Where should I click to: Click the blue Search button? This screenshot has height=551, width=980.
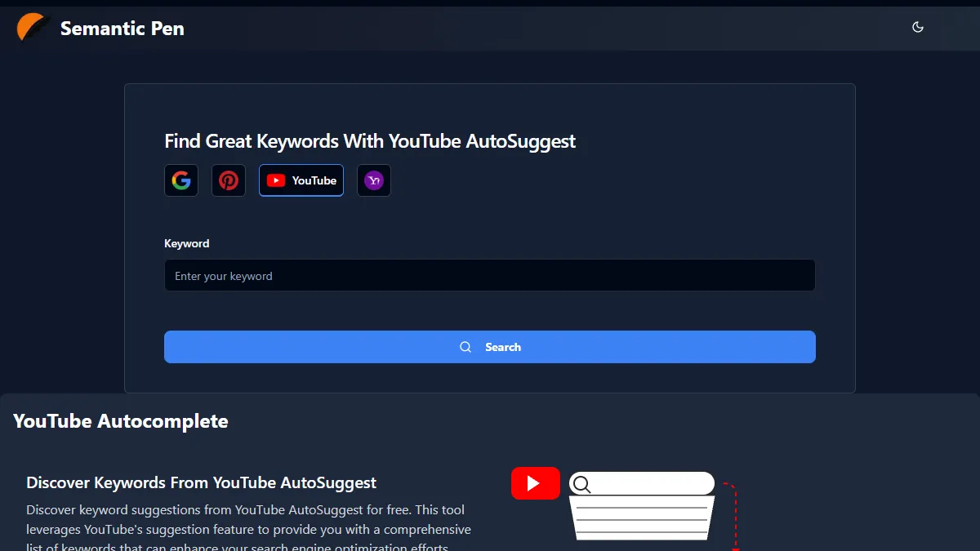[x=490, y=347]
